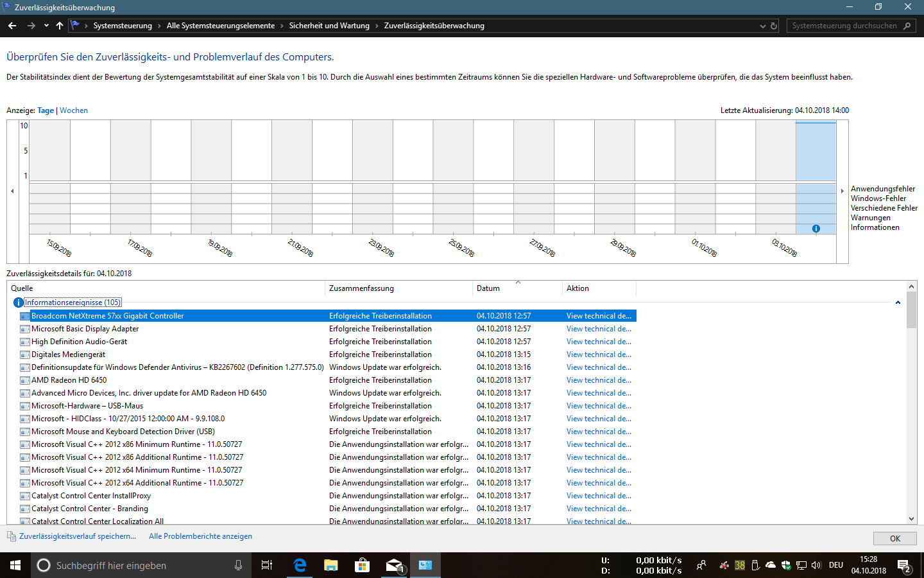The height and width of the screenshot is (578, 924).
Task: Open technical details for Digitales Mediengerät
Action: tap(599, 355)
